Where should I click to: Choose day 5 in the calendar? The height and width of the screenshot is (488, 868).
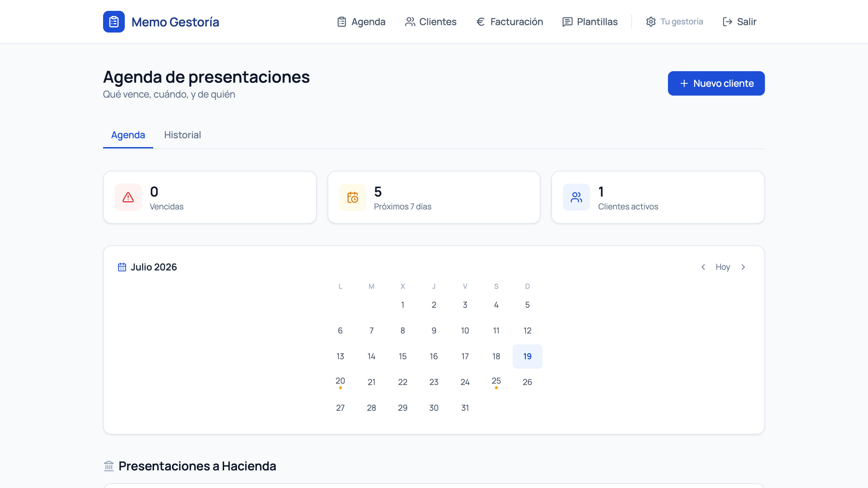[x=528, y=305]
